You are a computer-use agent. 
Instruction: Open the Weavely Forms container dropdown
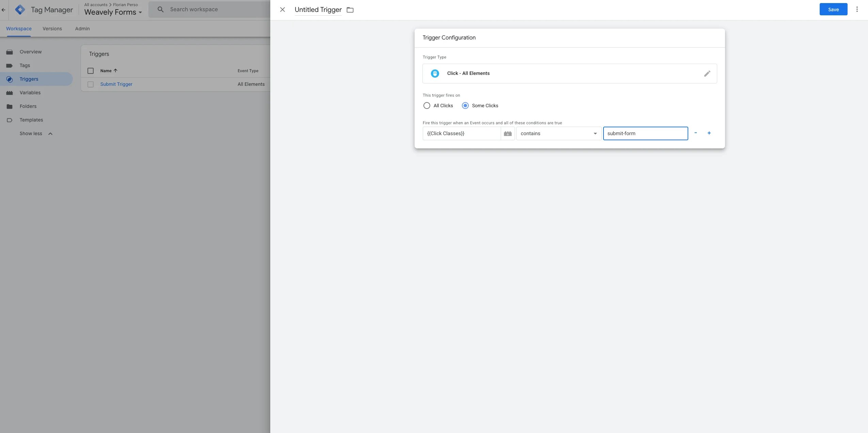(113, 12)
